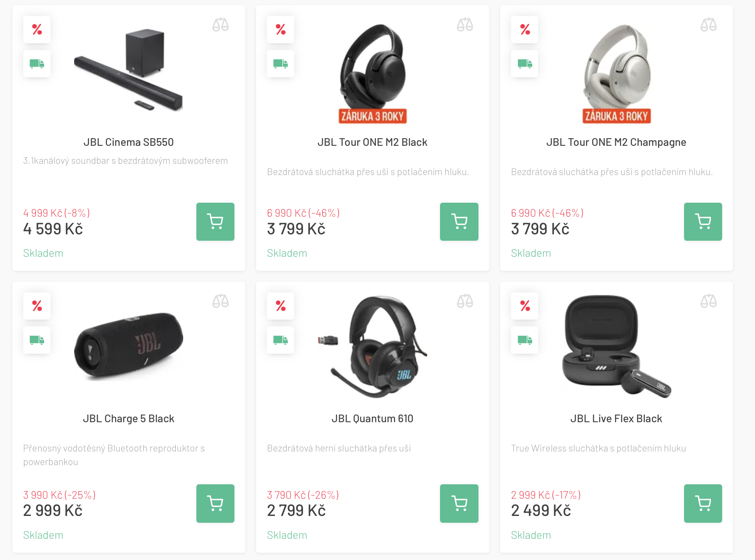Open JBL Tour ONE M2 Black headphones image
Image resolution: width=755 pixels, height=560 pixels.
point(372,72)
